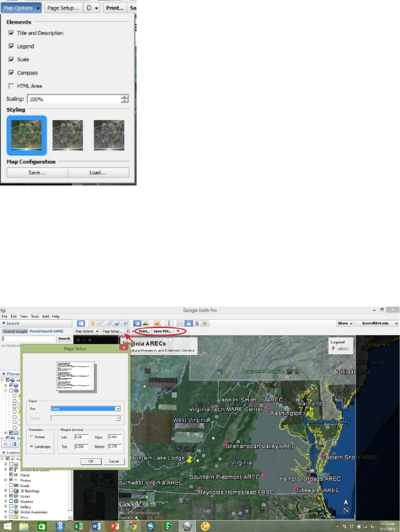Screen dimensions: 400x532
Task: Open the Add menu
Action: pyautogui.click(x=45, y=316)
